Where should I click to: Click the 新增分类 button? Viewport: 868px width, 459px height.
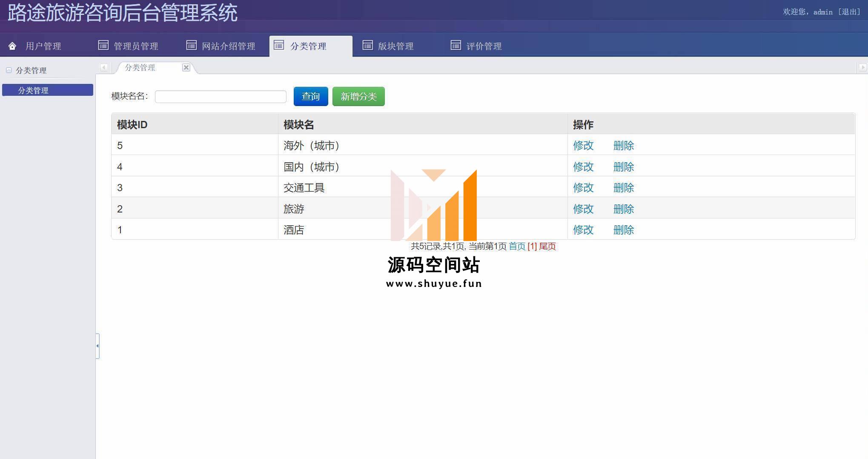click(x=358, y=97)
